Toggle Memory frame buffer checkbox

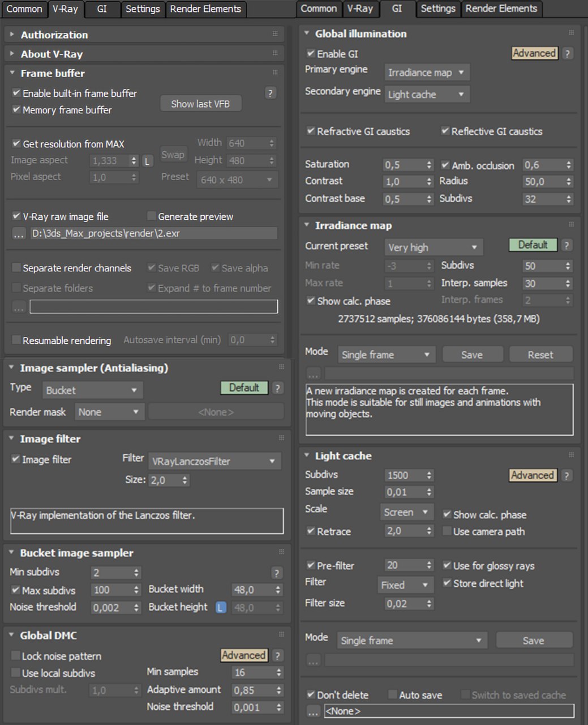(x=16, y=109)
